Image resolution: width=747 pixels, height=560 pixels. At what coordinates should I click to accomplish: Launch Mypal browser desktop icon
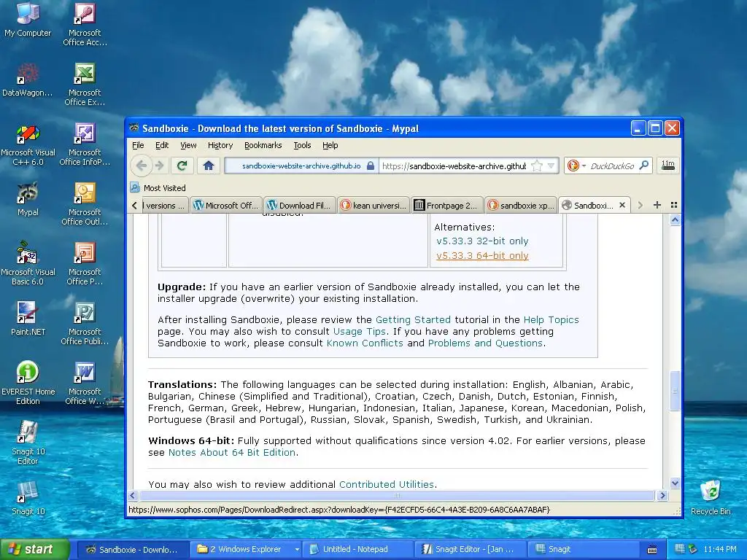(x=28, y=199)
